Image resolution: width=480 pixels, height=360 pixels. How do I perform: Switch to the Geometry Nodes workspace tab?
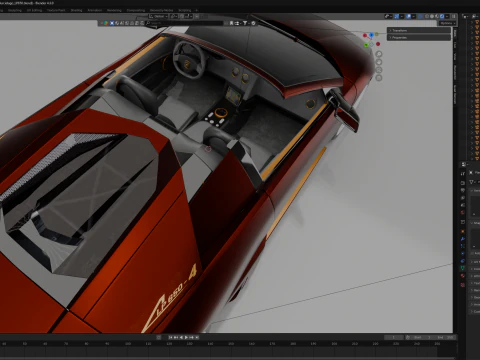click(x=161, y=10)
